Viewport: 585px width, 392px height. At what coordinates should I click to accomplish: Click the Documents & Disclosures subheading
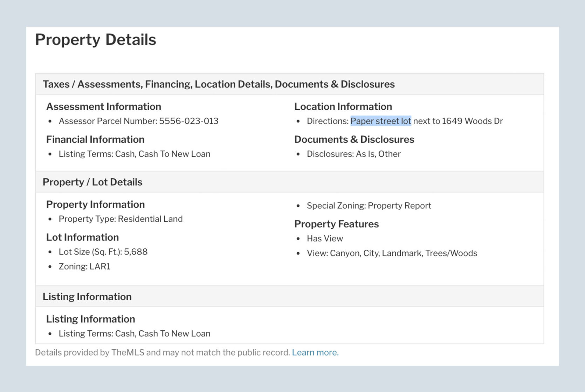click(354, 139)
